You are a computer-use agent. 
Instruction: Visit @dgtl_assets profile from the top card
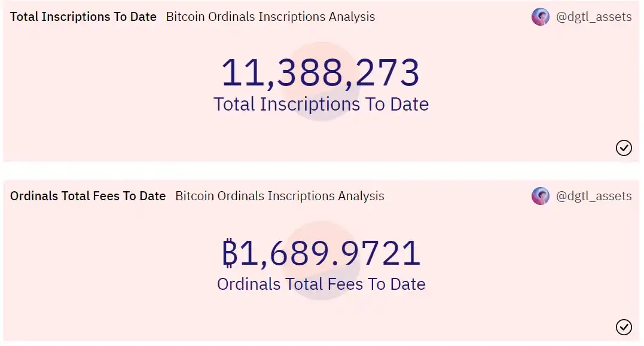coord(594,17)
